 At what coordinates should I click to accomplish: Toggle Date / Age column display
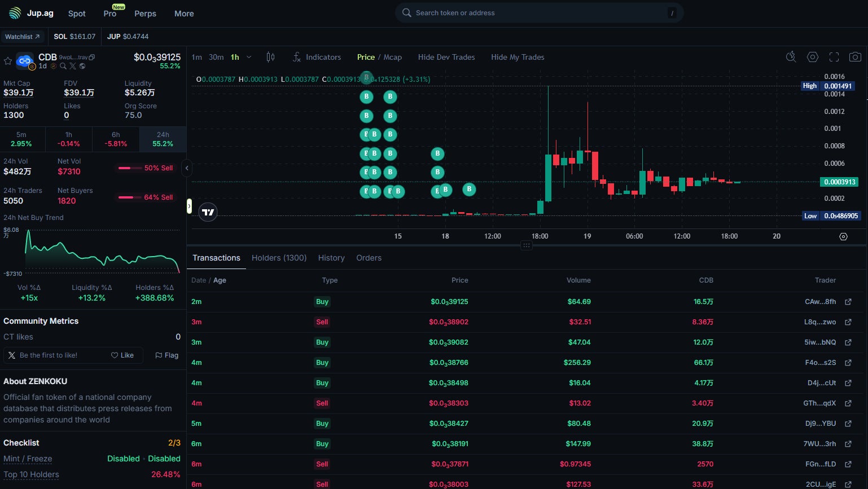pyautogui.click(x=209, y=280)
